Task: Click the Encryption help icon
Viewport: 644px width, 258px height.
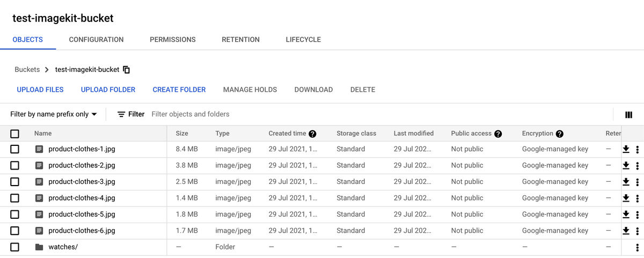Action: click(559, 134)
